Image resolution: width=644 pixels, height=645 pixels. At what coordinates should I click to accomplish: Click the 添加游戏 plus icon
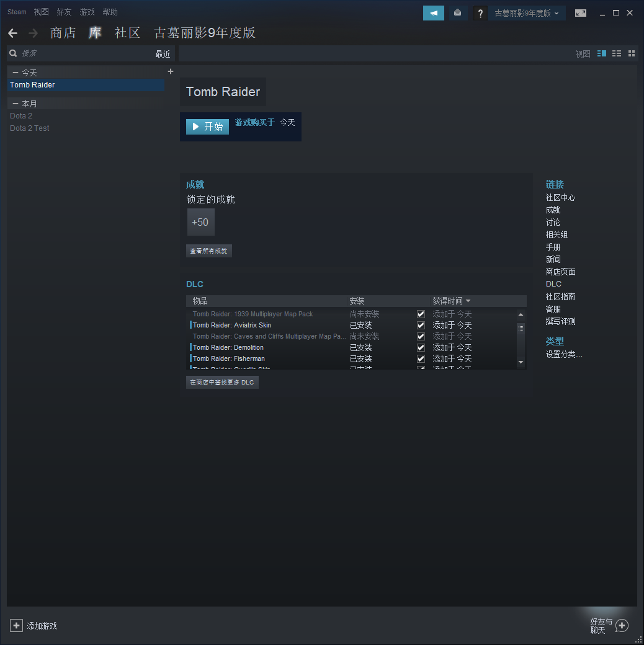pos(17,626)
